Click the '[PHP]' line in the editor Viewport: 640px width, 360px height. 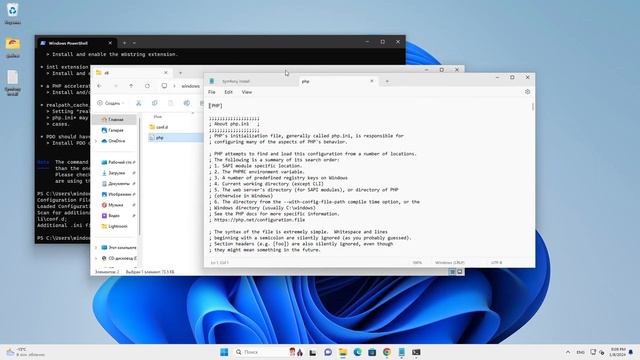click(x=216, y=106)
